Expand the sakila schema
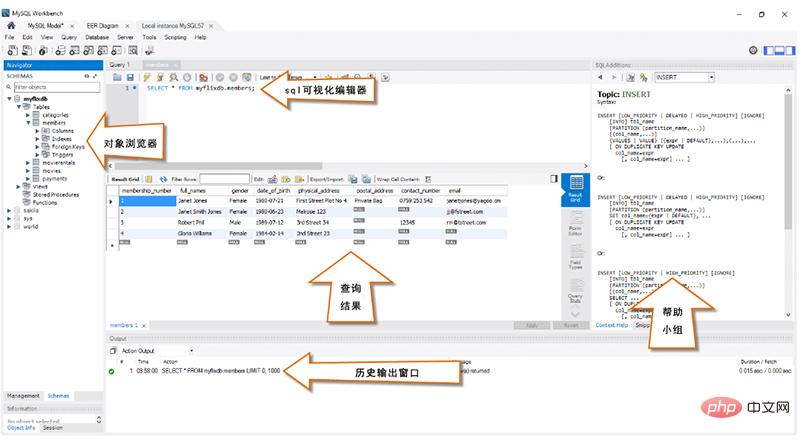The height and width of the screenshot is (440, 800). [x=9, y=210]
